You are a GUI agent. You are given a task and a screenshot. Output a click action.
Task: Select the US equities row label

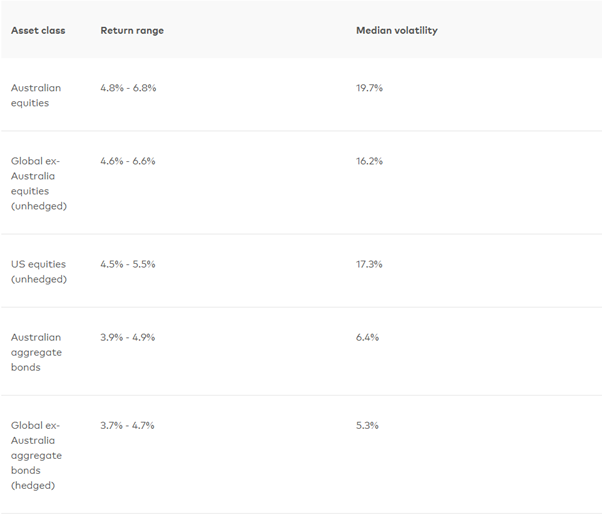pyautogui.click(x=38, y=271)
